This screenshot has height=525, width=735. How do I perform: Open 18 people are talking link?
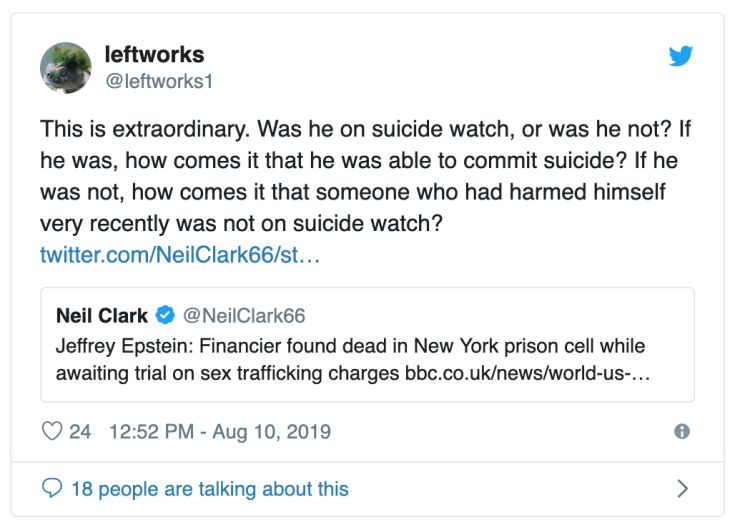(209, 489)
